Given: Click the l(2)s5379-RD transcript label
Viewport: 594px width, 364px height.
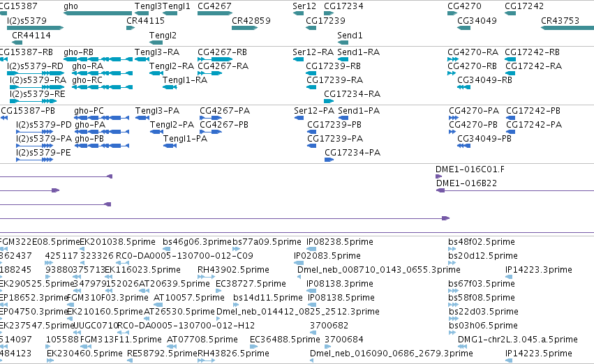Looking at the screenshot, I should click(35, 66).
